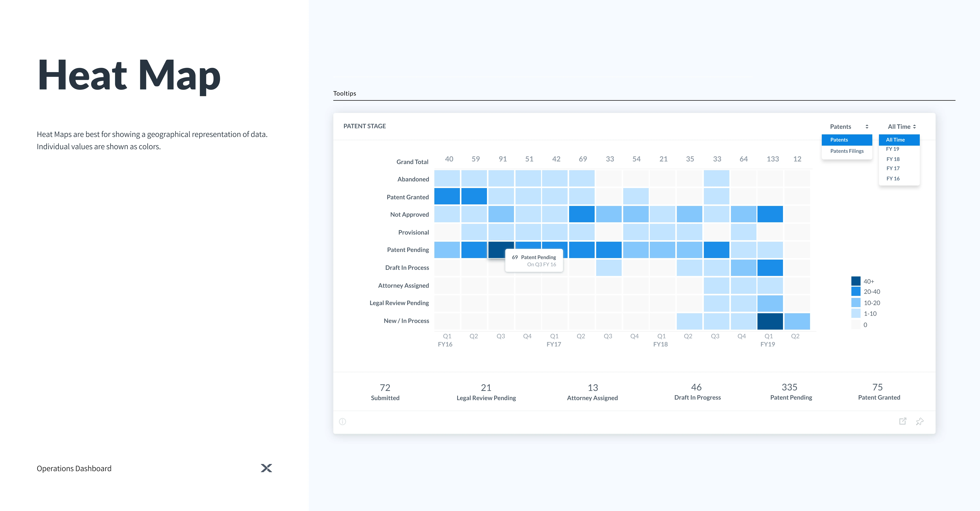This screenshot has height=511, width=980.
Task: Click the info icon at card bottom-left
Action: tap(342, 422)
